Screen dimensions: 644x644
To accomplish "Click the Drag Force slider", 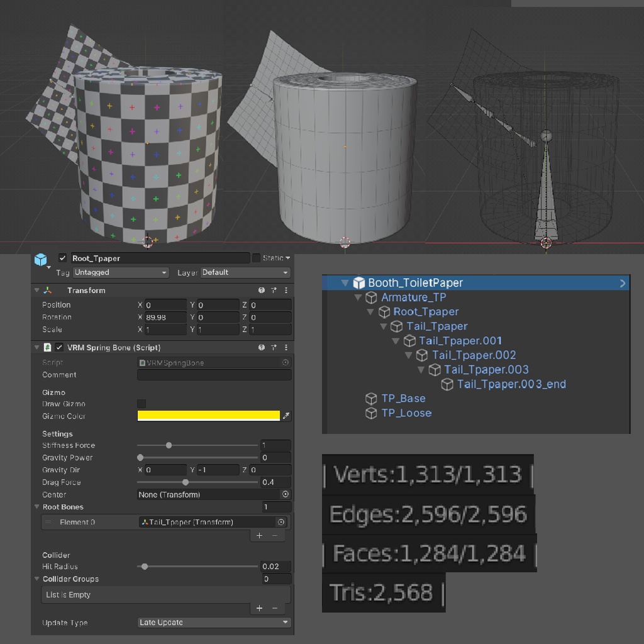I will point(197,482).
